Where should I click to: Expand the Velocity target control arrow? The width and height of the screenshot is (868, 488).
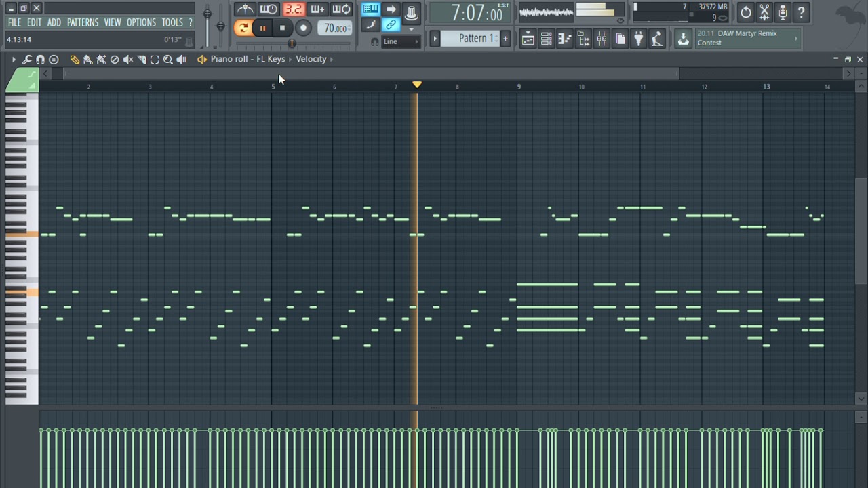coord(332,59)
